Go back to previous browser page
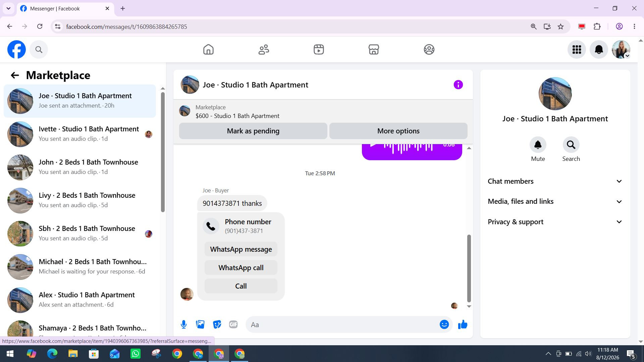This screenshot has width=644, height=362. [x=9, y=26]
